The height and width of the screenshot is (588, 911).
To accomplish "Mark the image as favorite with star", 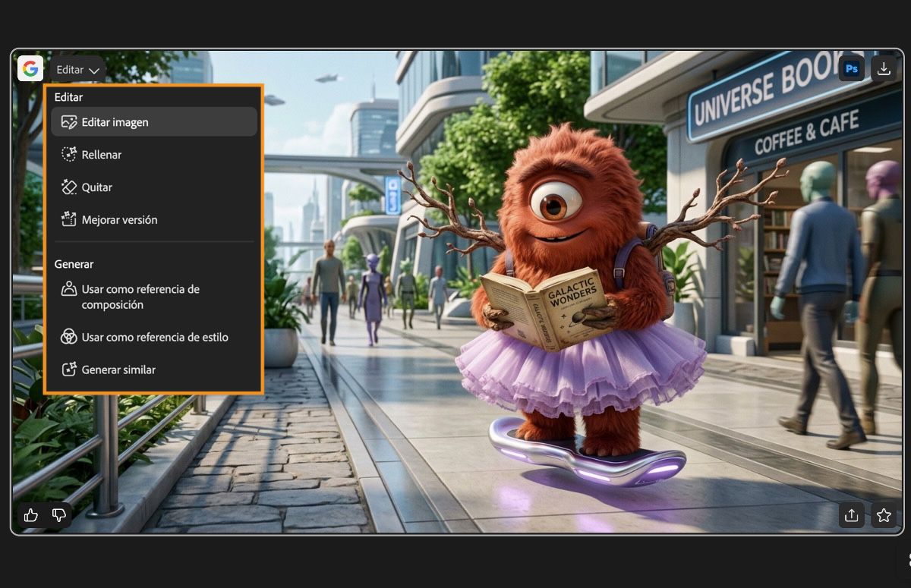I will tap(884, 515).
